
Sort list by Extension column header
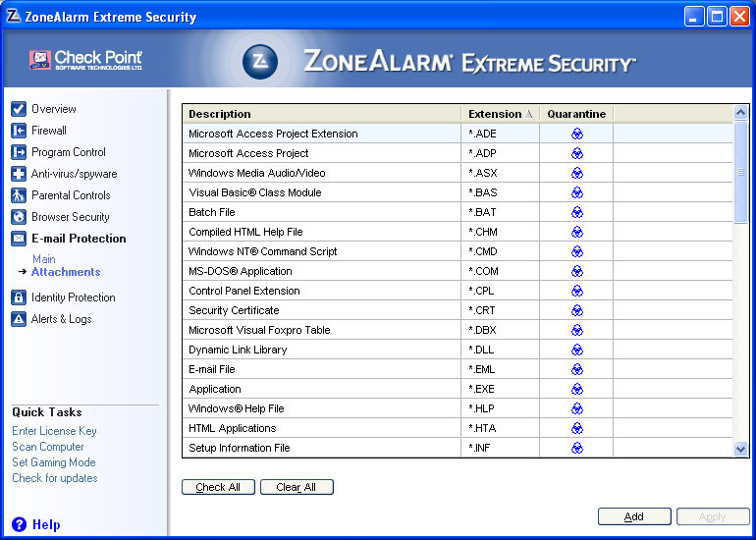[x=500, y=114]
